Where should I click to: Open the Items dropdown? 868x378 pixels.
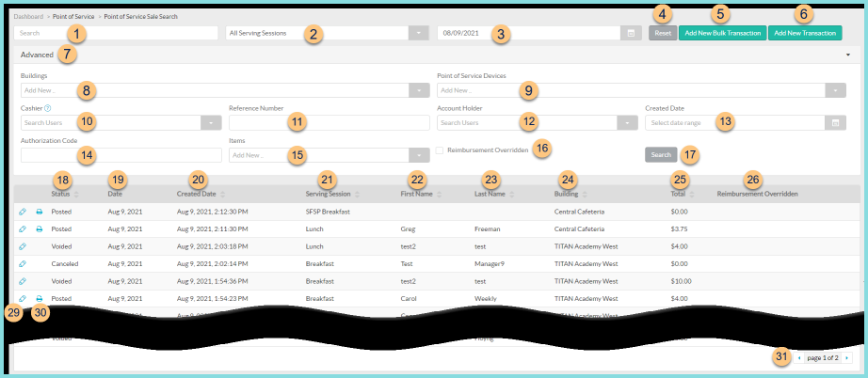tap(419, 155)
